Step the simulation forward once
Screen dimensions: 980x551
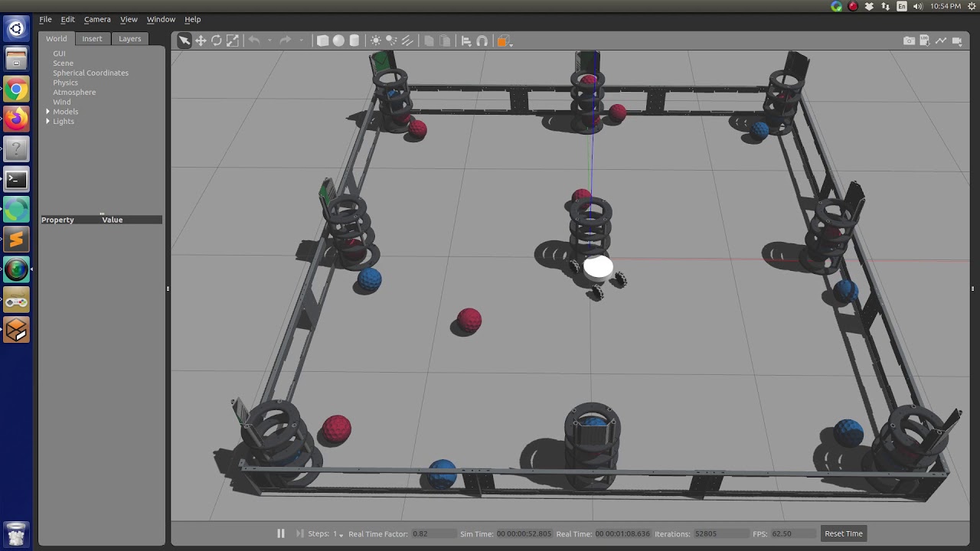coord(299,533)
